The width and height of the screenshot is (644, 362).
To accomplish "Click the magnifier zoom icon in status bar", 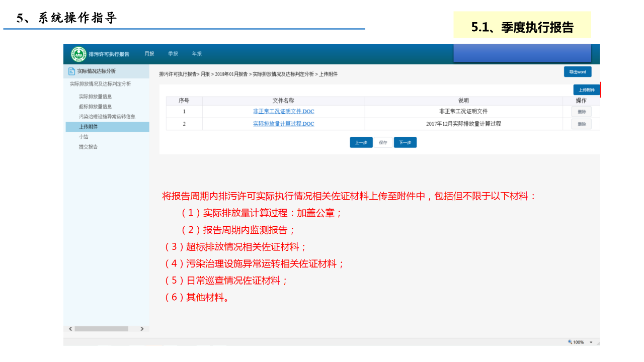I will [570, 342].
